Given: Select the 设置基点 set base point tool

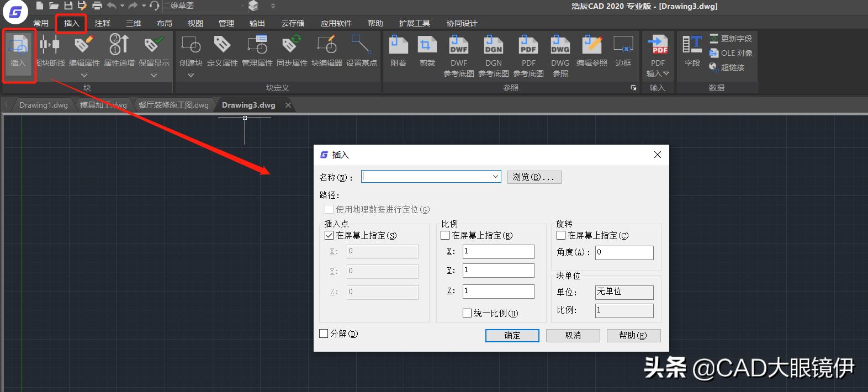Looking at the screenshot, I should tap(362, 51).
